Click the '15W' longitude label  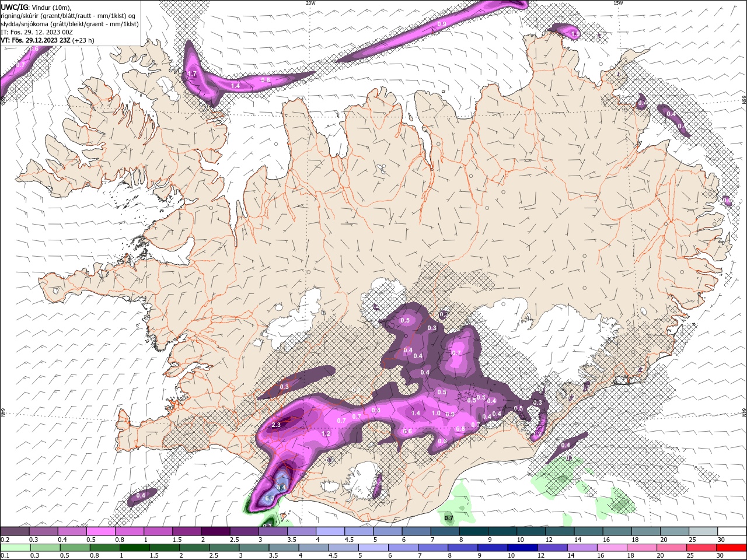(617, 3)
